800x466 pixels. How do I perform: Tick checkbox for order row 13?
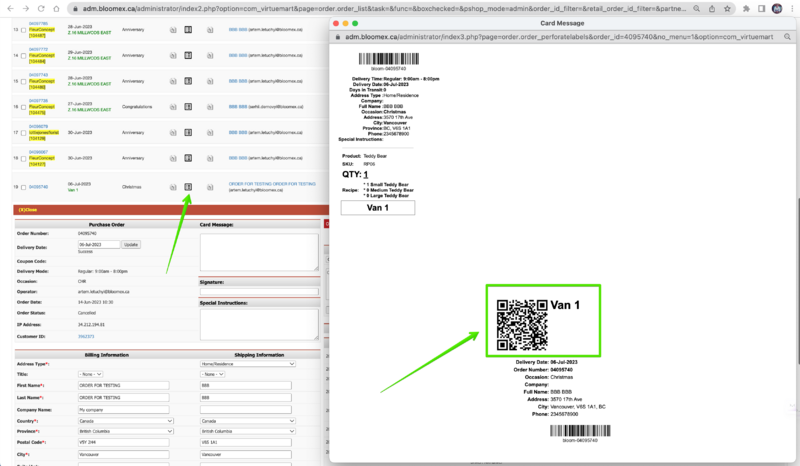click(x=23, y=30)
